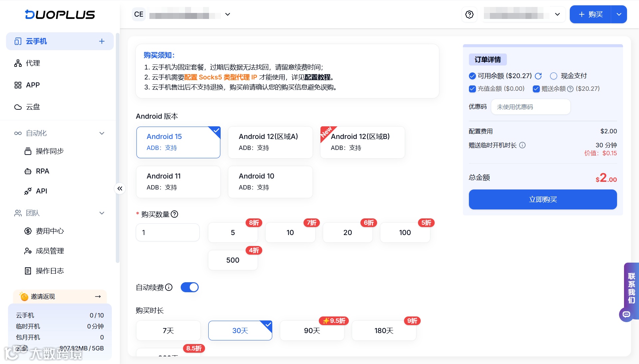Screen dimensions: 639x364
Task: Expand the CE workspace dropdown
Action: tap(228, 14)
